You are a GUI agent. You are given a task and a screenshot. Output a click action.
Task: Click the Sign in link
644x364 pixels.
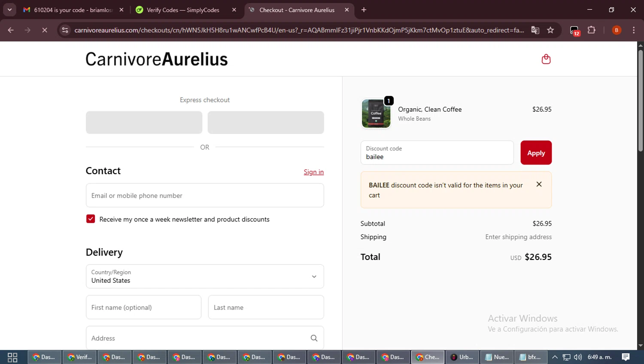click(313, 172)
